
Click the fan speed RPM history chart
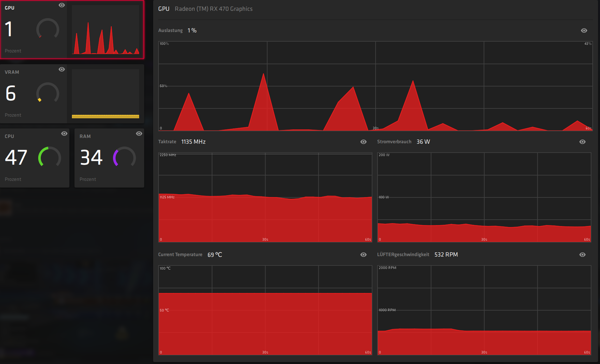(x=484, y=310)
